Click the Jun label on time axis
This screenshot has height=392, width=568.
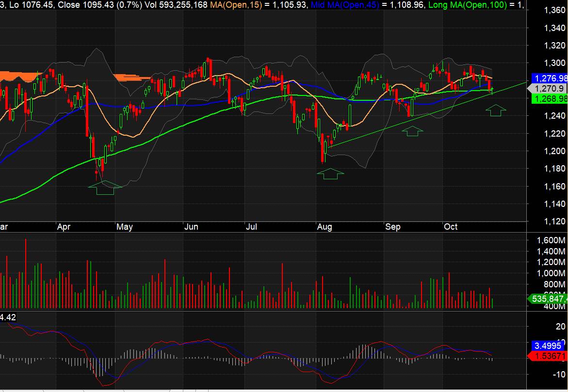(191, 227)
